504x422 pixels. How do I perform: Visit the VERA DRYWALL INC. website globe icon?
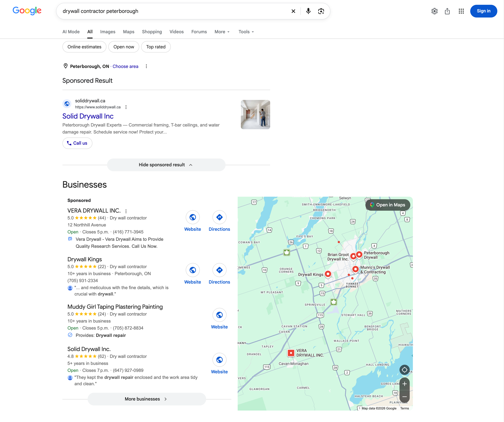pos(193,217)
